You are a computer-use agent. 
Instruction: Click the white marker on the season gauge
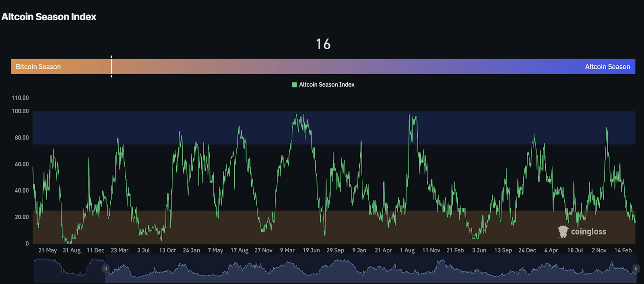[111, 67]
